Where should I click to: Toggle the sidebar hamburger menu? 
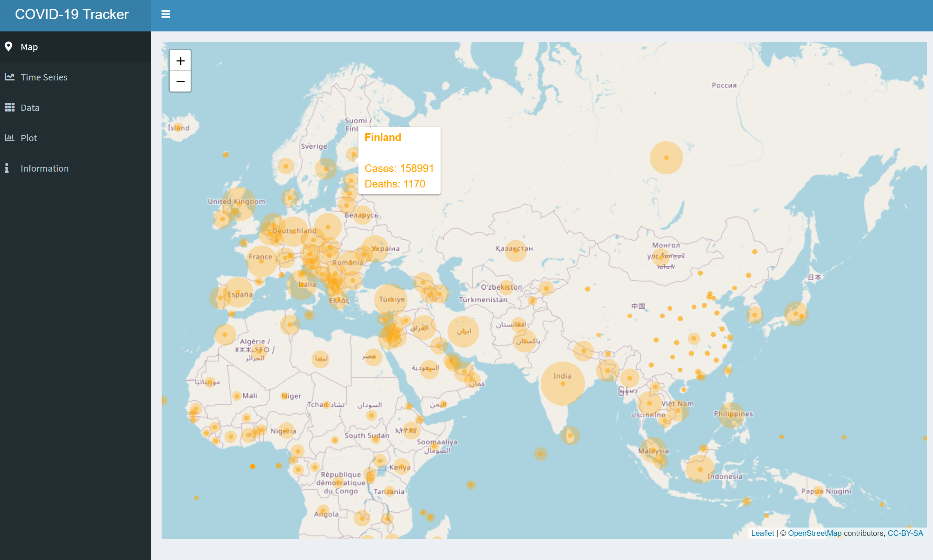[166, 15]
